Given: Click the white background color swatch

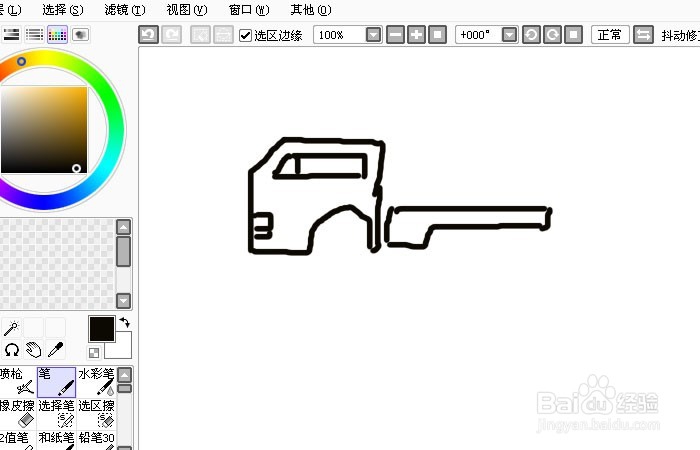Looking at the screenshot, I should click(124, 350).
